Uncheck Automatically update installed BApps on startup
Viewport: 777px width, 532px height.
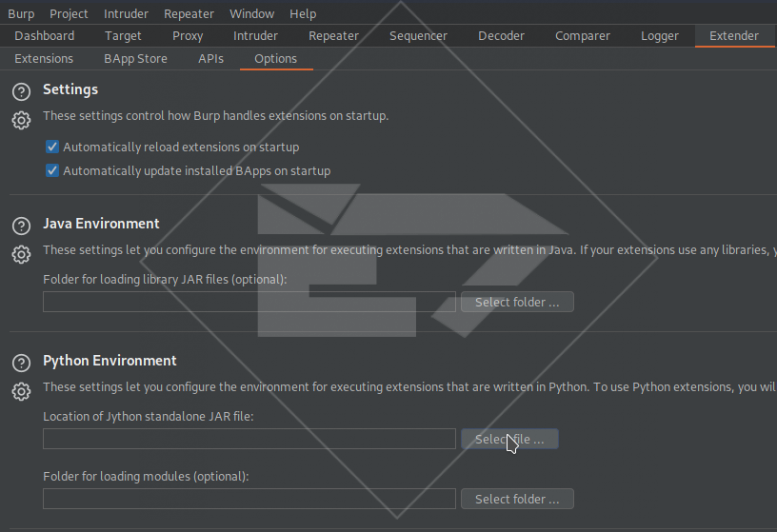coord(52,171)
